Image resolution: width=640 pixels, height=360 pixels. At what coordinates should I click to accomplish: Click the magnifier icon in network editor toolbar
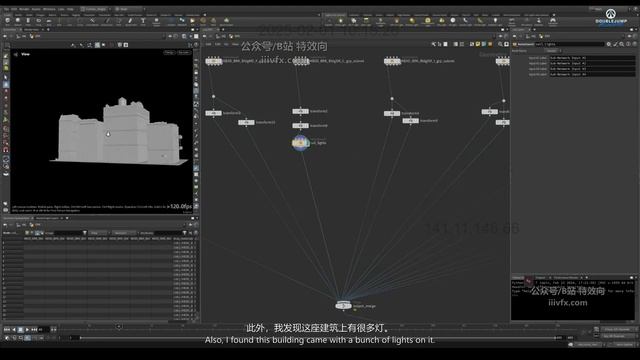[500, 44]
